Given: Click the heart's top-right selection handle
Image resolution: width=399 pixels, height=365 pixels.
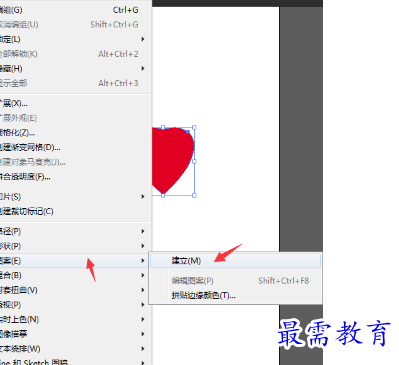Looking at the screenshot, I should [x=194, y=127].
